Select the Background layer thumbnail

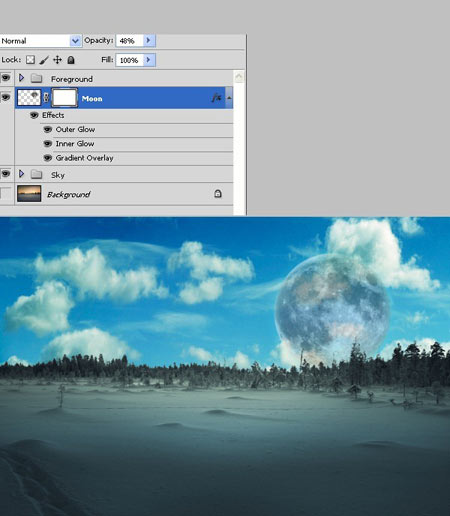[29, 194]
